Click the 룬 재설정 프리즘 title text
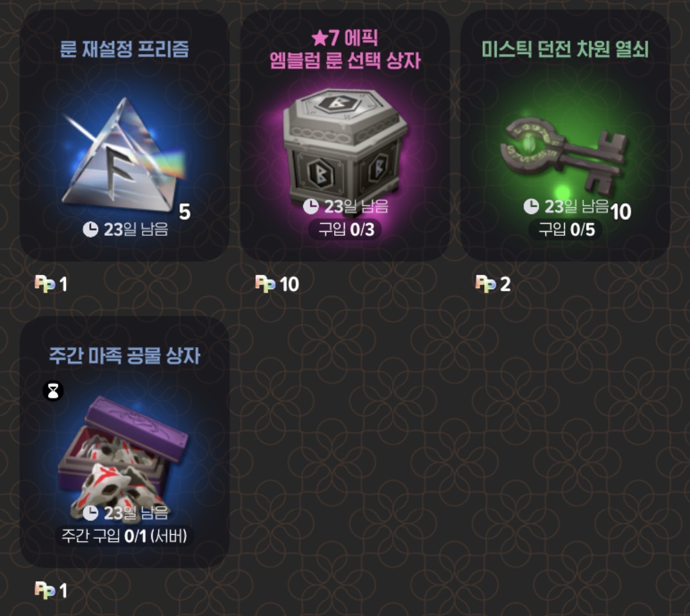Screen dimensions: 690x616 (125, 49)
